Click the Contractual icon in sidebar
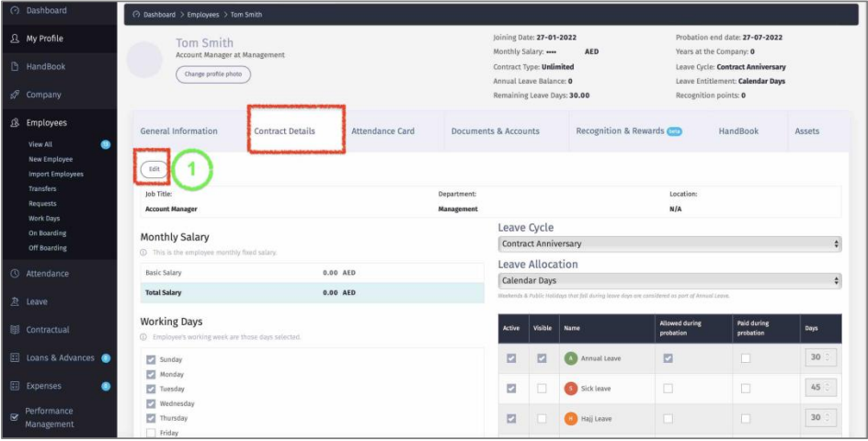This screenshot has width=868, height=441. point(14,330)
